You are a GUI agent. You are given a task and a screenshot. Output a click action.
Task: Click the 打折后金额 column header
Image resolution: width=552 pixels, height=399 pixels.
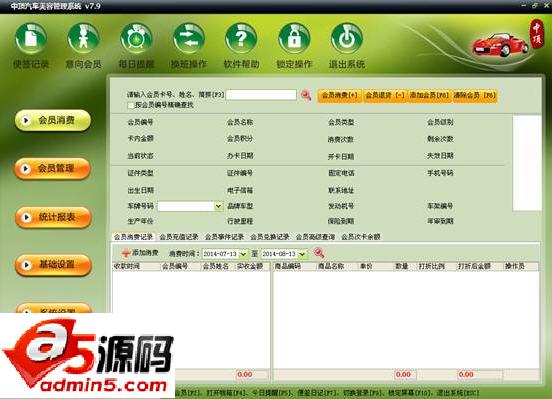tap(479, 267)
